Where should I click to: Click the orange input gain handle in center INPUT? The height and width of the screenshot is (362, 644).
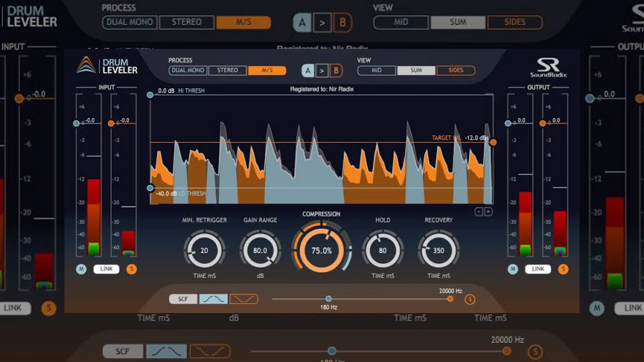pyautogui.click(x=111, y=123)
